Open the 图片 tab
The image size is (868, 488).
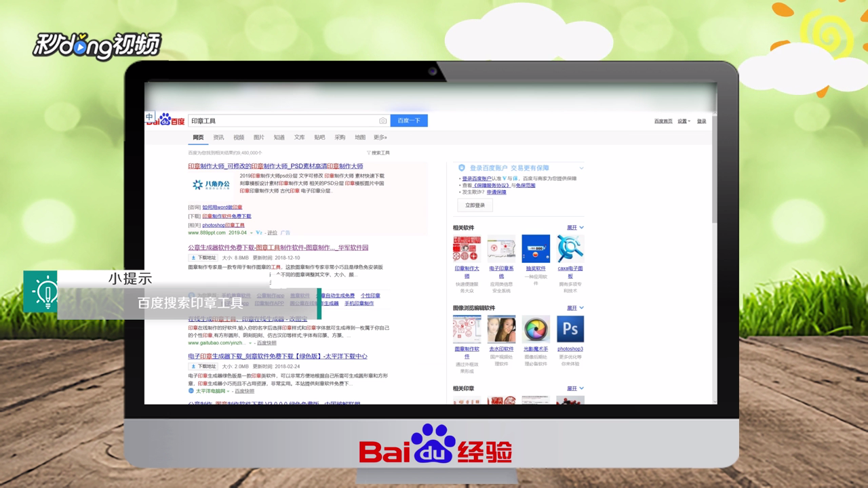(x=259, y=138)
